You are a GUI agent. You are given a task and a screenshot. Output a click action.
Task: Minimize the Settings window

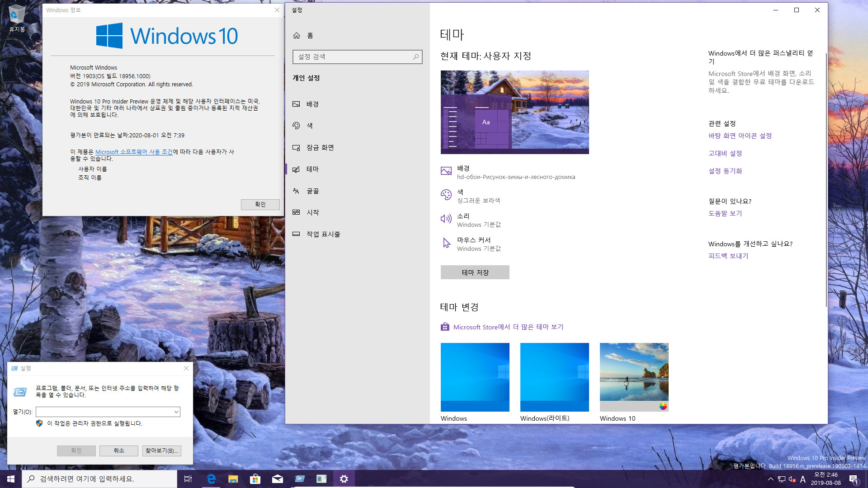[x=776, y=10]
